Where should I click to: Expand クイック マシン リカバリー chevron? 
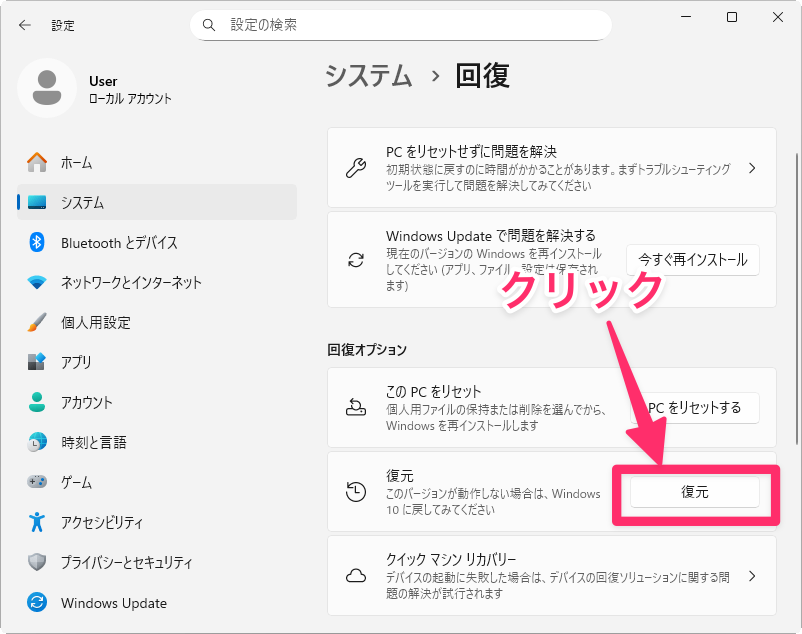(x=751, y=576)
